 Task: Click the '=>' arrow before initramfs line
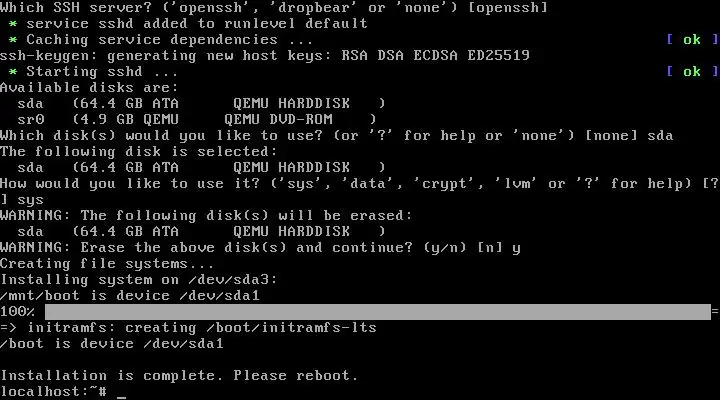(8, 328)
